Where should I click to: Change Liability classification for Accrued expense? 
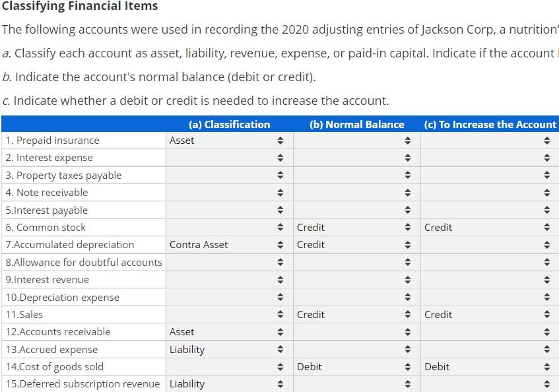coord(229,350)
